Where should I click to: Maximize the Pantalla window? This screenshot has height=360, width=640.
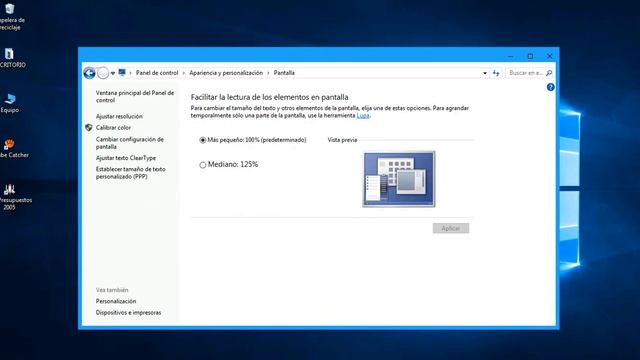coord(530,56)
